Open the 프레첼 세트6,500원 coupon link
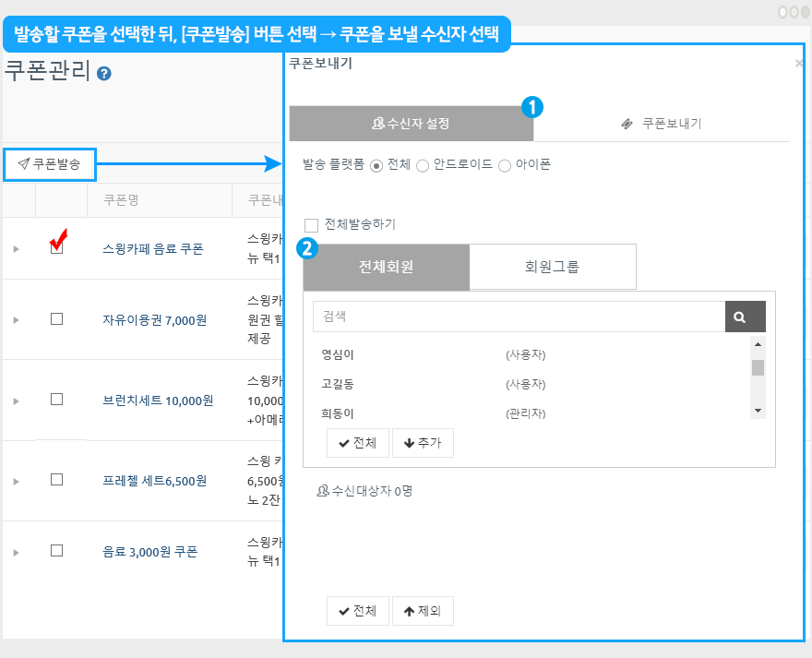Viewport: 812px width, 658px height. click(154, 481)
